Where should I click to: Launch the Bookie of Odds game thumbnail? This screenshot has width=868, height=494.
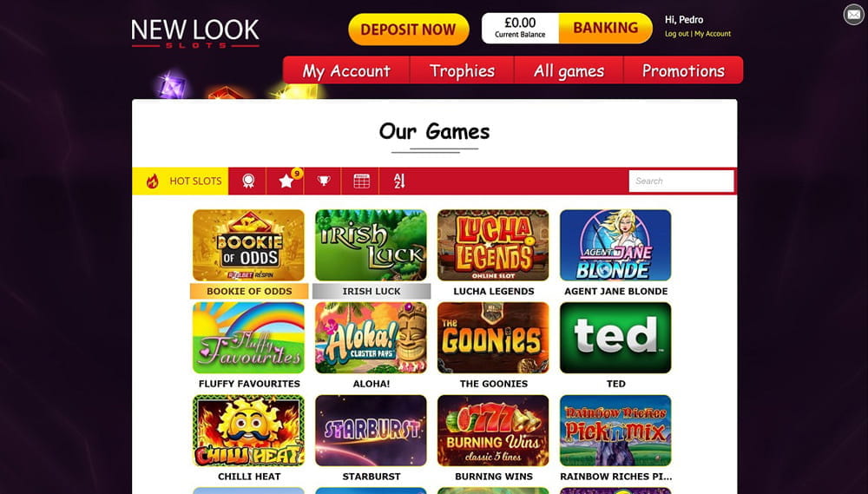click(x=248, y=246)
